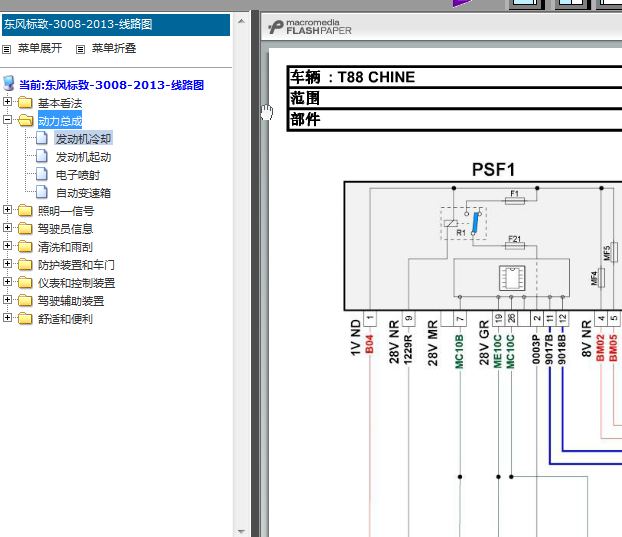Click the 菜单展开 expand-menu link

tap(40, 48)
